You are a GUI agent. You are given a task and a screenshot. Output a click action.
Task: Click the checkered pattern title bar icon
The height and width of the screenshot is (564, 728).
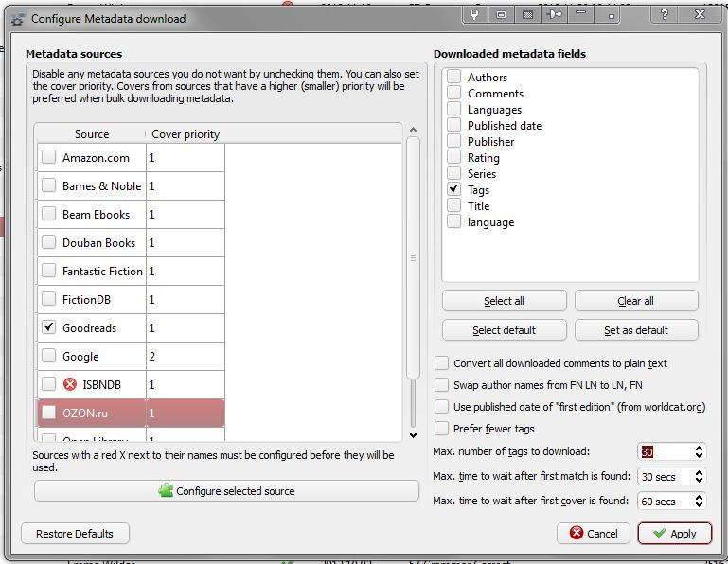coord(527,15)
